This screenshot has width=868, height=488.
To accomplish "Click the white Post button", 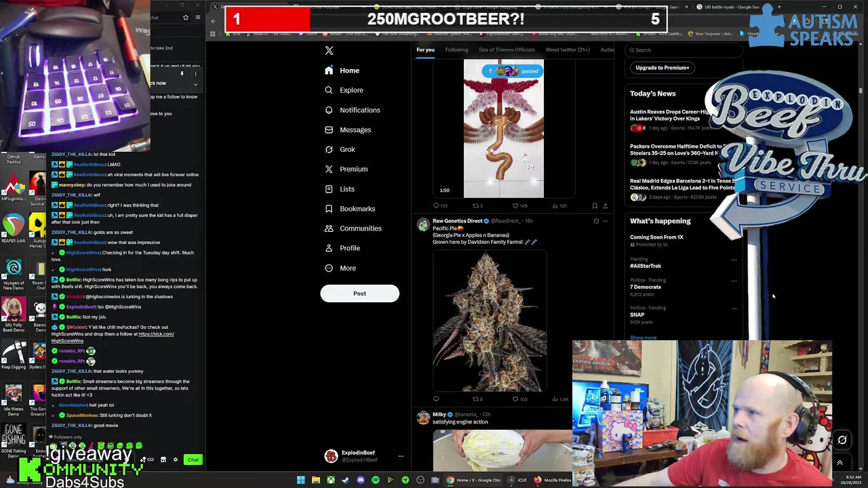I will tap(359, 293).
